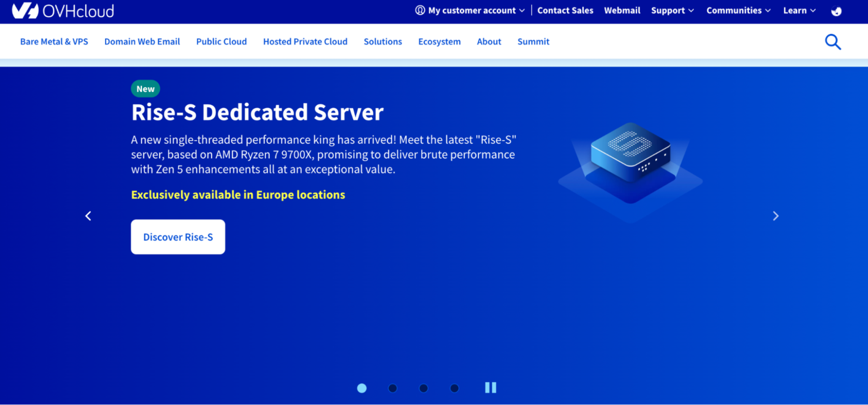868x405 pixels.
Task: Click the globe language selector icon
Action: (x=836, y=11)
